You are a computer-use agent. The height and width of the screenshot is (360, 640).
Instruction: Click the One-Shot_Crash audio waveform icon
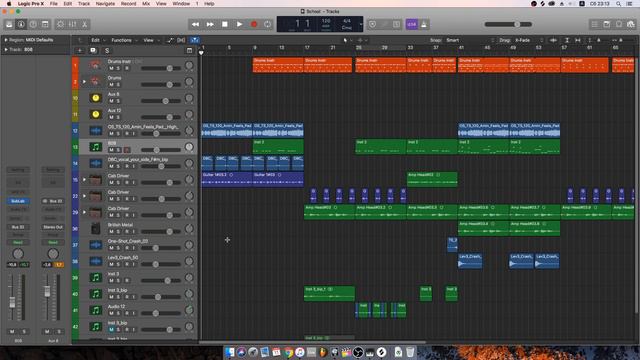click(x=96, y=245)
